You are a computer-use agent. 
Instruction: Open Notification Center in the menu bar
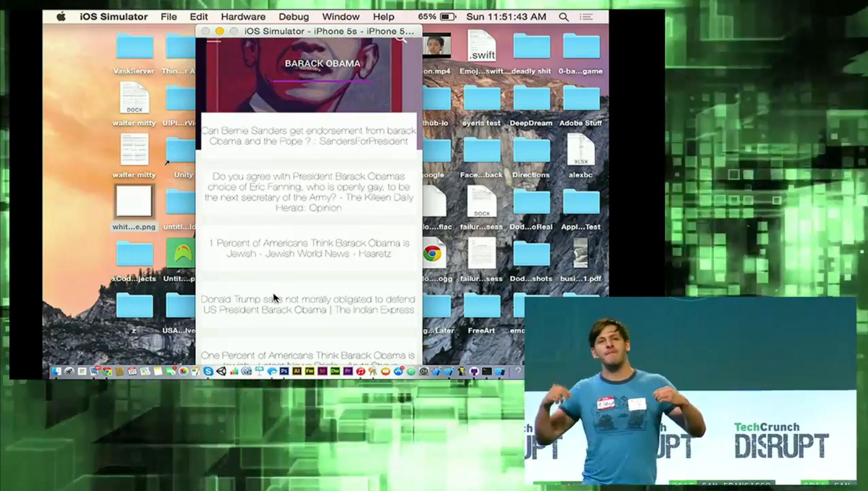(x=586, y=17)
